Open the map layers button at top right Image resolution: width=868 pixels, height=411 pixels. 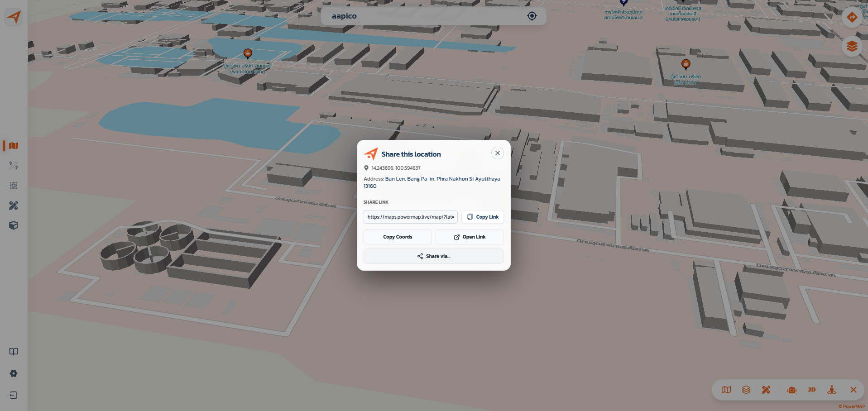click(x=852, y=46)
